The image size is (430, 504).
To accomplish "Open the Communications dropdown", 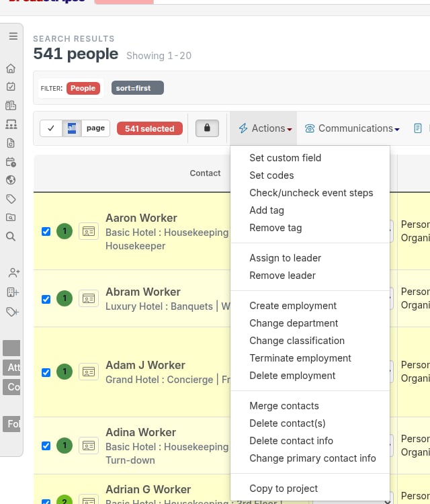I will [352, 128].
